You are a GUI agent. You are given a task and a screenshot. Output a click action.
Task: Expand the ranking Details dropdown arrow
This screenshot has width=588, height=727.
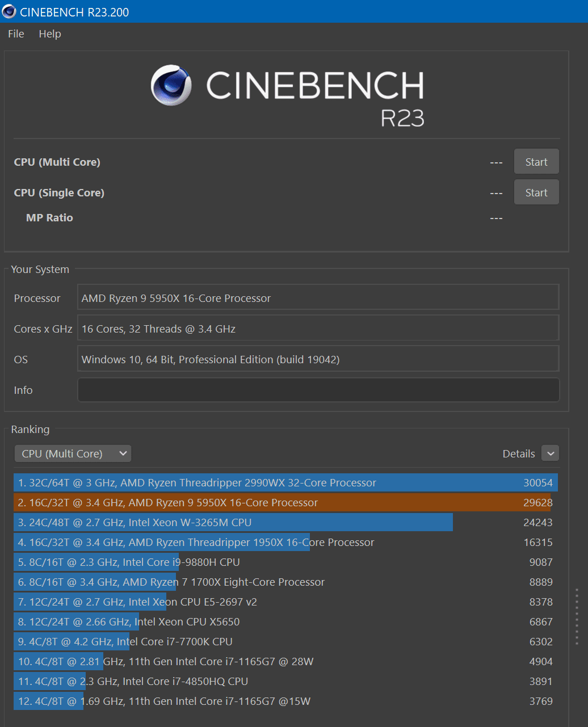[x=550, y=453]
